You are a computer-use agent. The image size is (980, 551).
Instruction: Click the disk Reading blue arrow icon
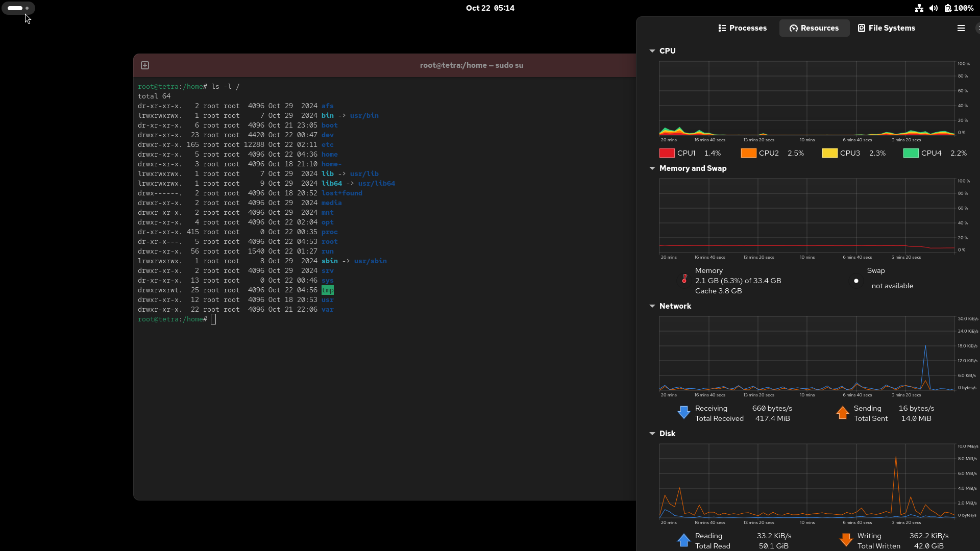coord(683,540)
